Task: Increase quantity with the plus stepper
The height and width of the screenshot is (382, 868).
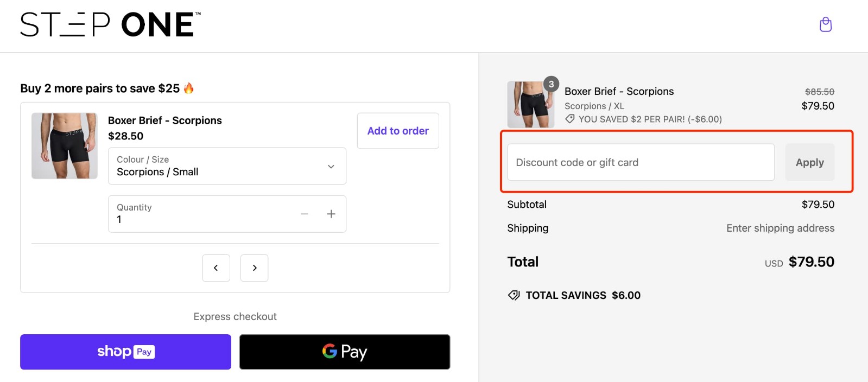Action: (331, 214)
